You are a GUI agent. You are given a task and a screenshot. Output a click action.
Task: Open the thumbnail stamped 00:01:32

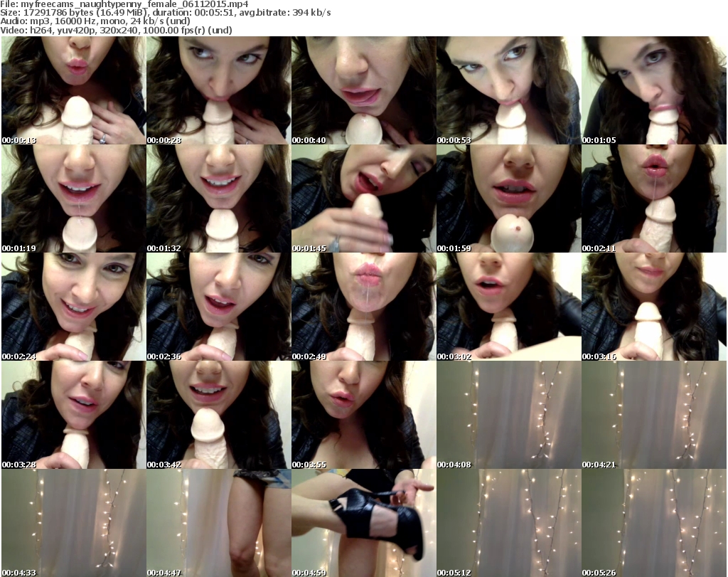point(219,198)
